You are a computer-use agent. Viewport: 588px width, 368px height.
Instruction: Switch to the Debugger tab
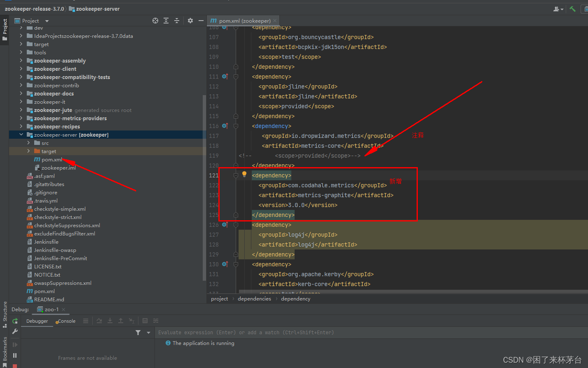tap(37, 321)
